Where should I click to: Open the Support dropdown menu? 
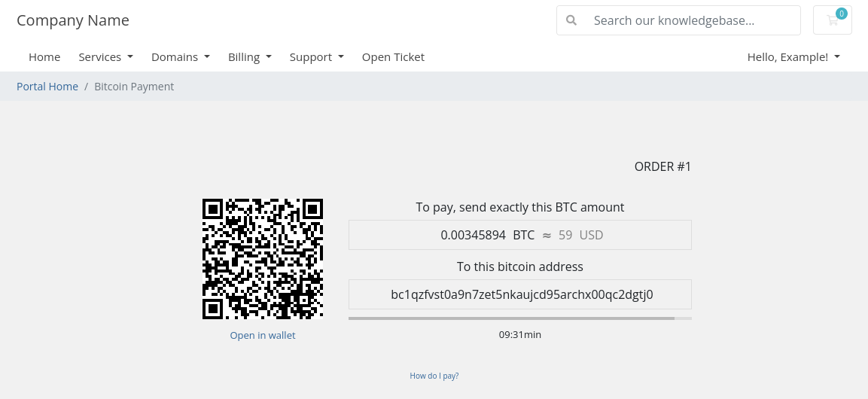click(x=317, y=57)
